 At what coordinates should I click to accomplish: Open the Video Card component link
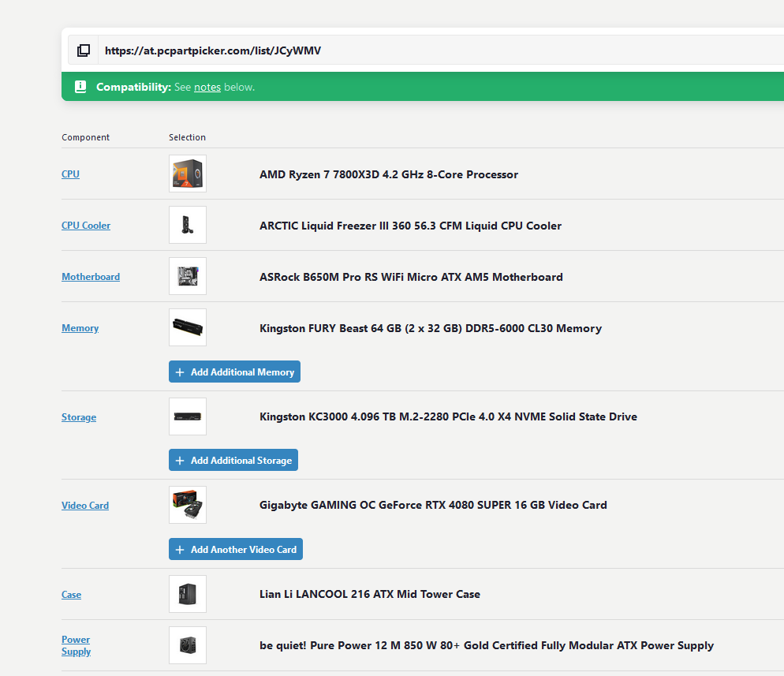pos(85,506)
